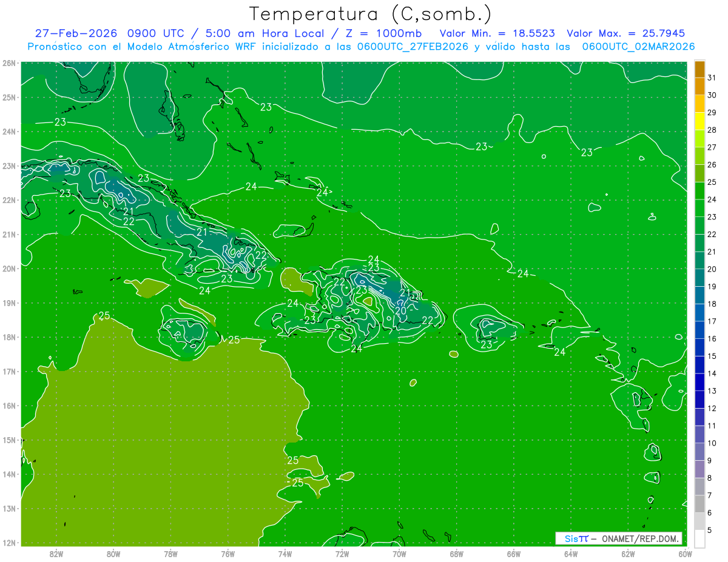Click the legend swatch between 18 and 19
The width and height of the screenshot is (728, 562).
pos(700,295)
